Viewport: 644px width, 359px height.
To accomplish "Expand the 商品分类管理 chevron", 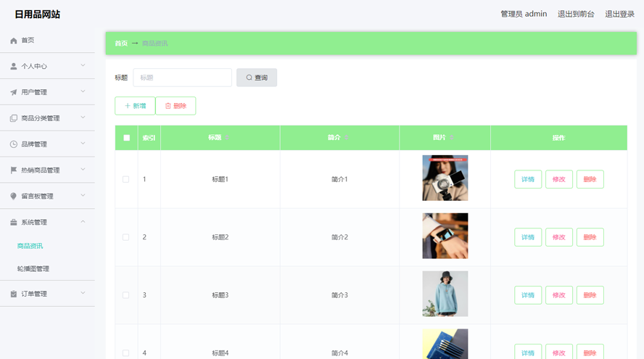I will tap(83, 117).
